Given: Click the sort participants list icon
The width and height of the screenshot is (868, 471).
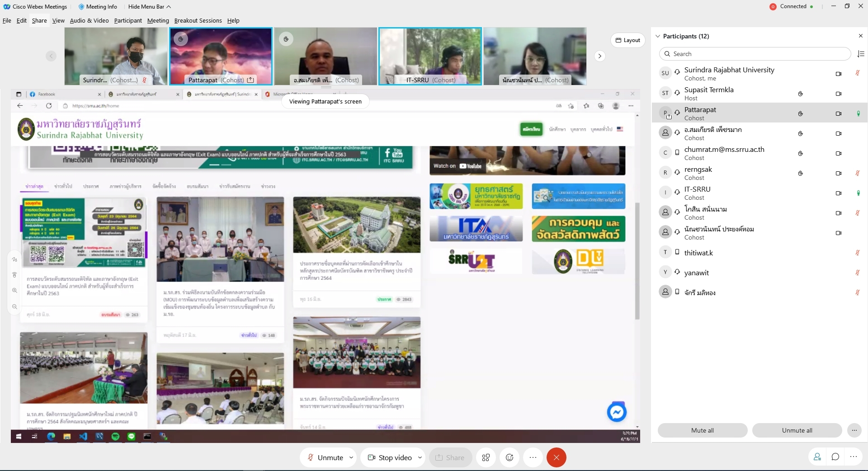Looking at the screenshot, I should (861, 54).
